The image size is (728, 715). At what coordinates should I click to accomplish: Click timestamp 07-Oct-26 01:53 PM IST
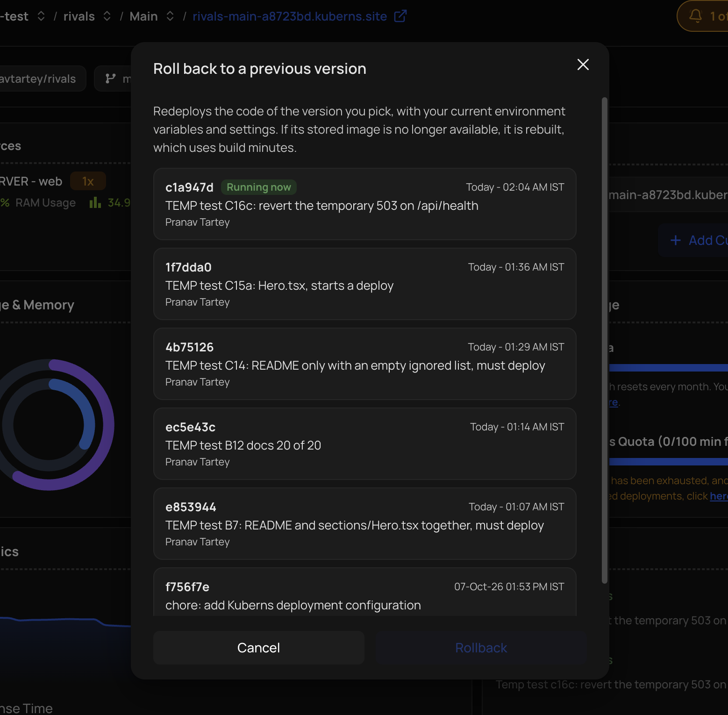pos(509,587)
